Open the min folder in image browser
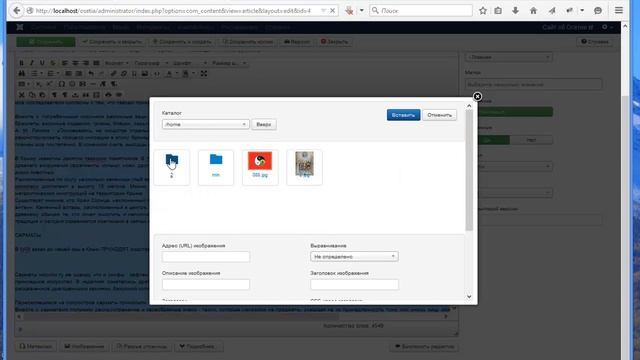 pos(216,167)
